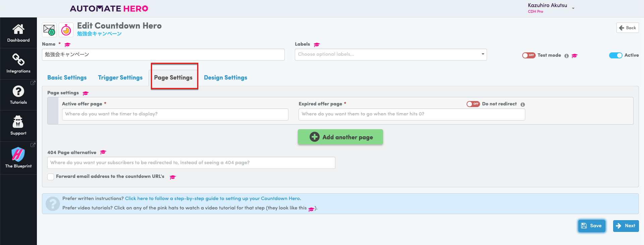
Task: Turn on the Test mode toggle
Action: pos(529,55)
